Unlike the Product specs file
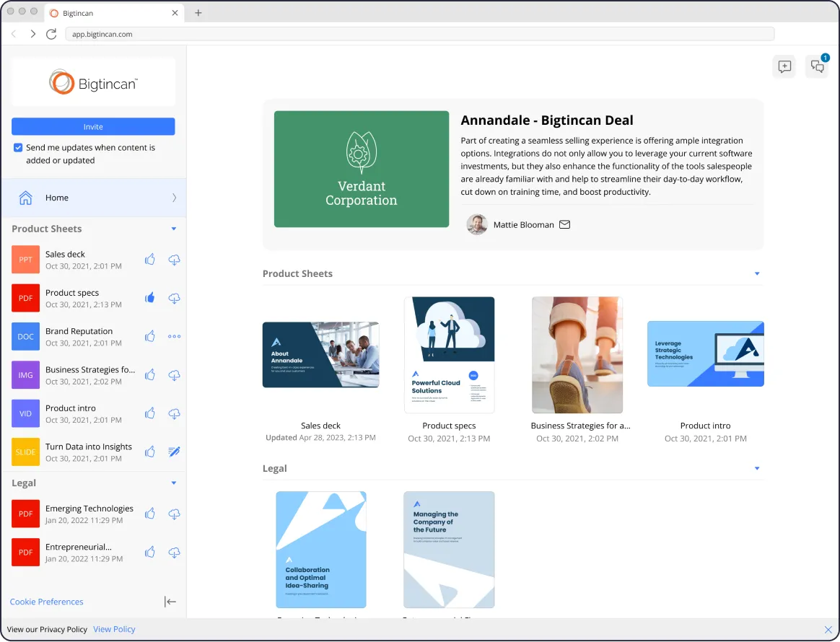 [x=150, y=298]
